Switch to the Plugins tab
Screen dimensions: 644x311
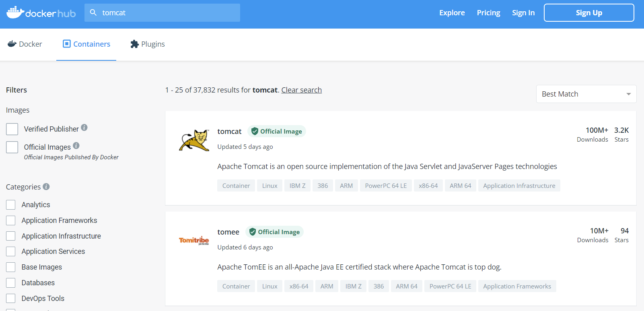[x=148, y=44]
